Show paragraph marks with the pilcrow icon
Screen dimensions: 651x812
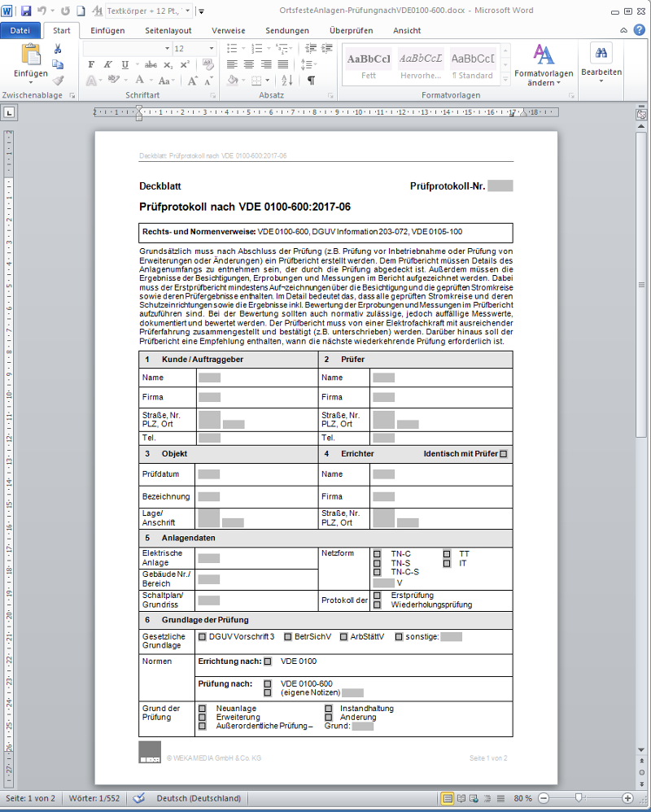point(311,81)
